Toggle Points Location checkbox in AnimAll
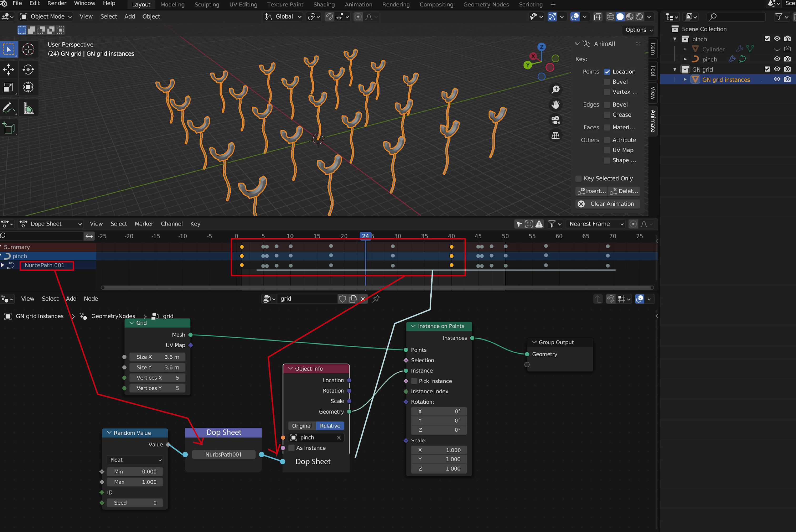 607,72
